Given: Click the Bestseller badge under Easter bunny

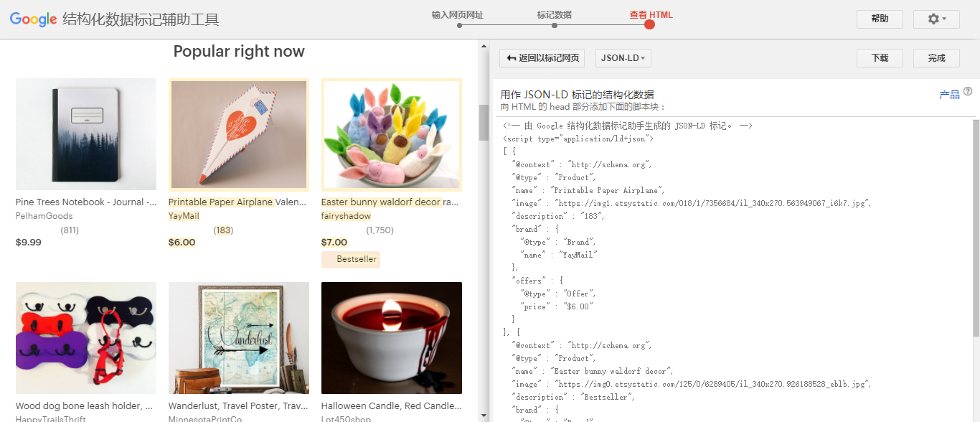Looking at the screenshot, I should pos(351,259).
